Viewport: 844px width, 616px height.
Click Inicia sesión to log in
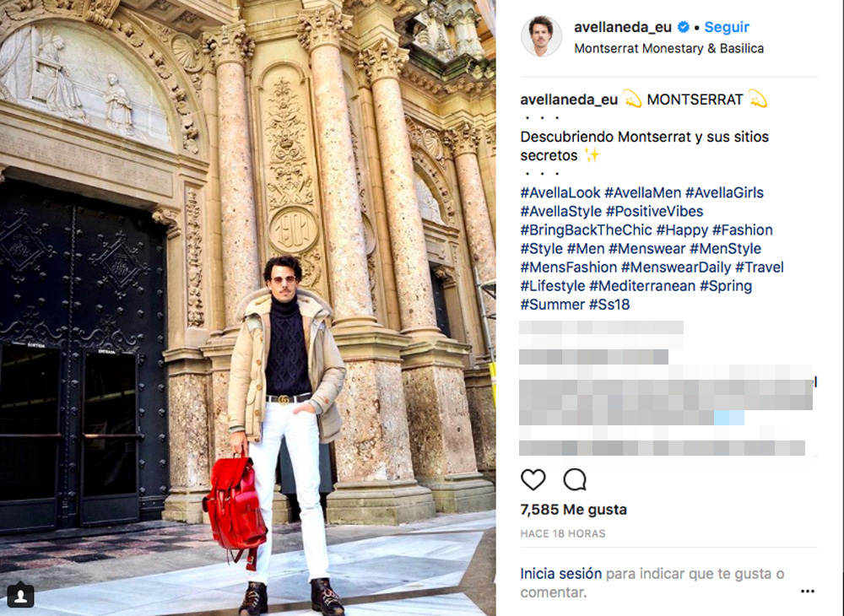pos(561,574)
